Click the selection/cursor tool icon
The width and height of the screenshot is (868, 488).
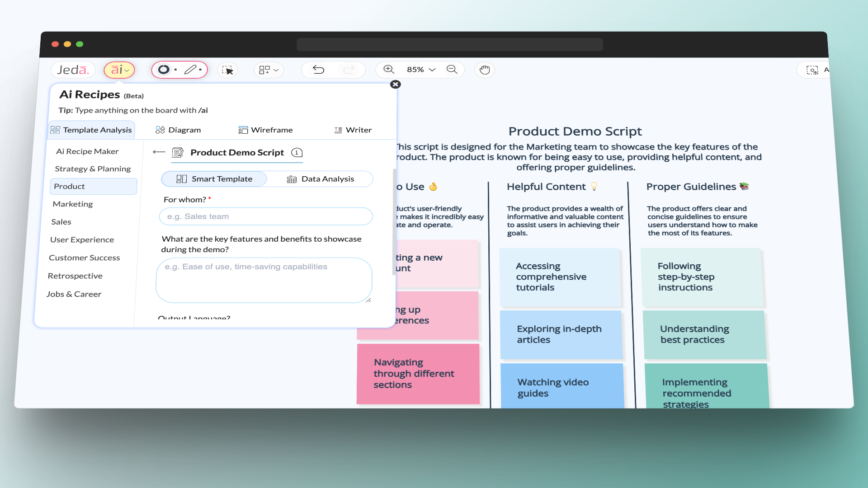(x=228, y=70)
